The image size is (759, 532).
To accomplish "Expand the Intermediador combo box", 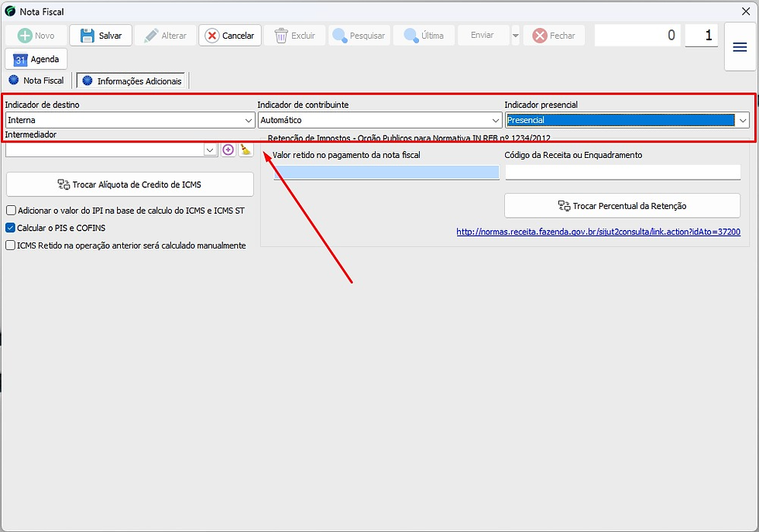I will [210, 150].
